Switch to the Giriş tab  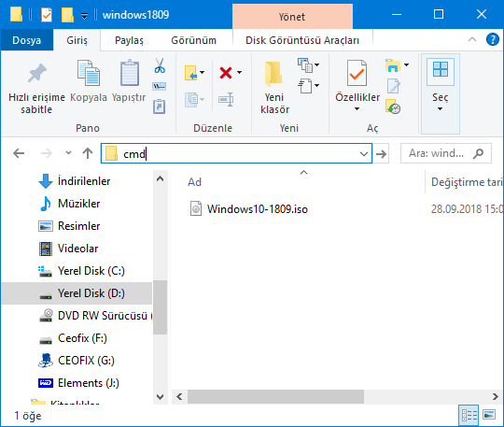[x=77, y=40]
